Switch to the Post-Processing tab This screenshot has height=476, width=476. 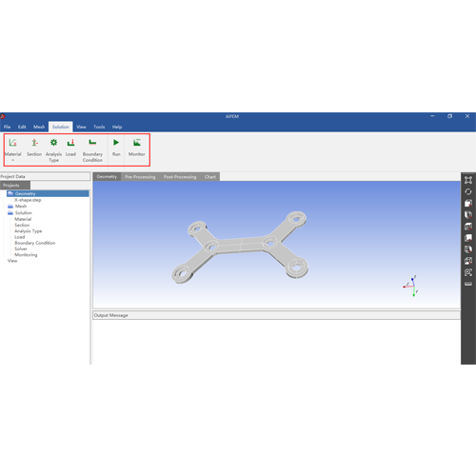pos(180,177)
